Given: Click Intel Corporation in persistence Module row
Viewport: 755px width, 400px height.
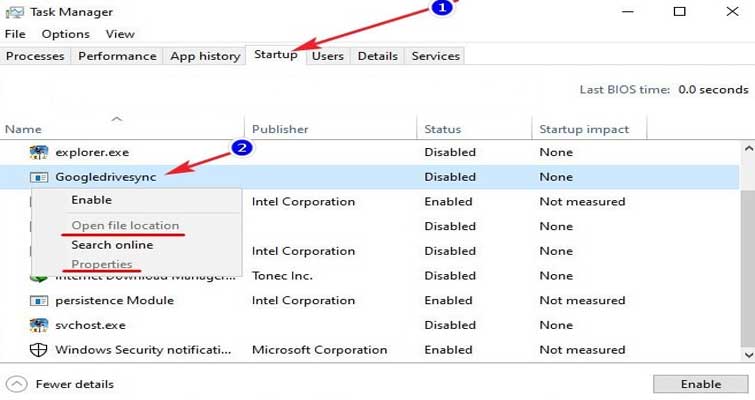Looking at the screenshot, I should point(303,301).
